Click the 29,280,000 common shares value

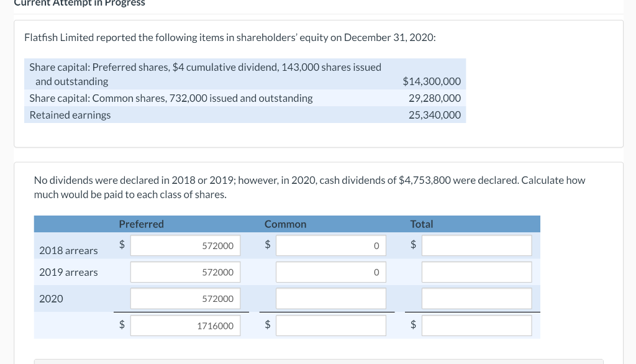434,98
